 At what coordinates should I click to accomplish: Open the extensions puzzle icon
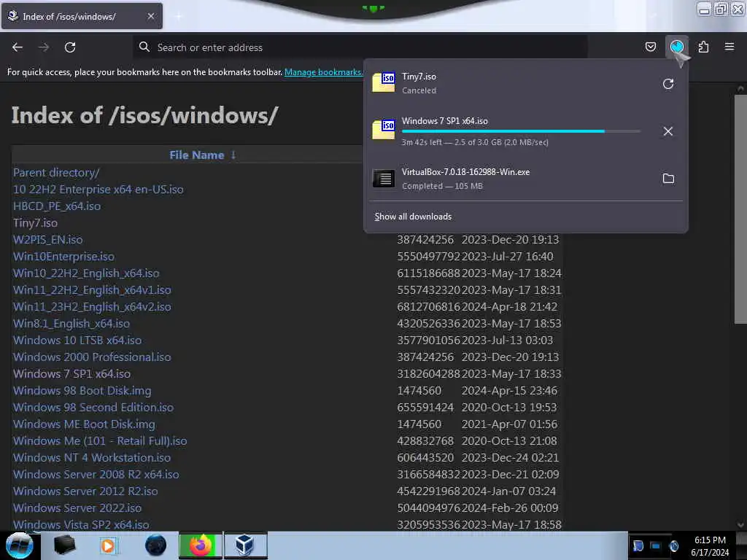pos(703,47)
